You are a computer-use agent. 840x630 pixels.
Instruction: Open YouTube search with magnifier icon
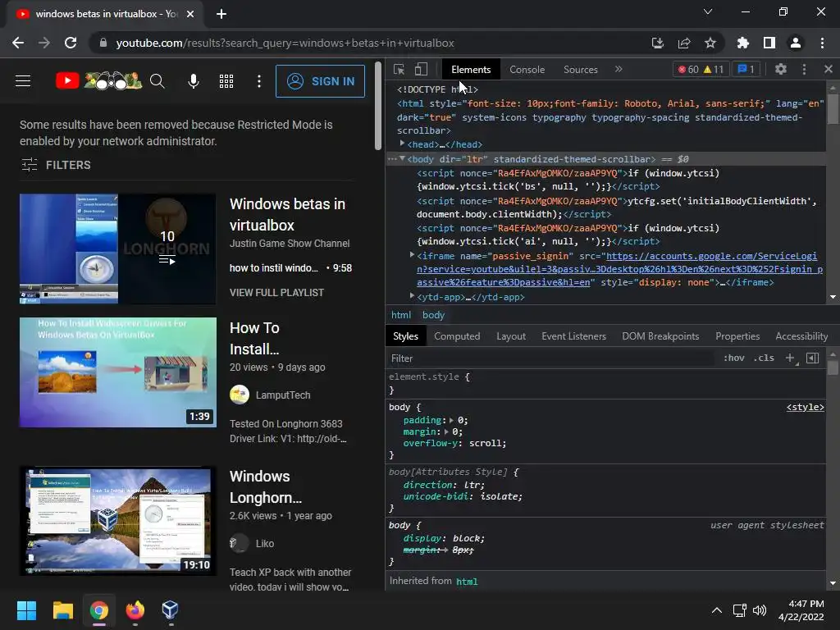point(157,81)
